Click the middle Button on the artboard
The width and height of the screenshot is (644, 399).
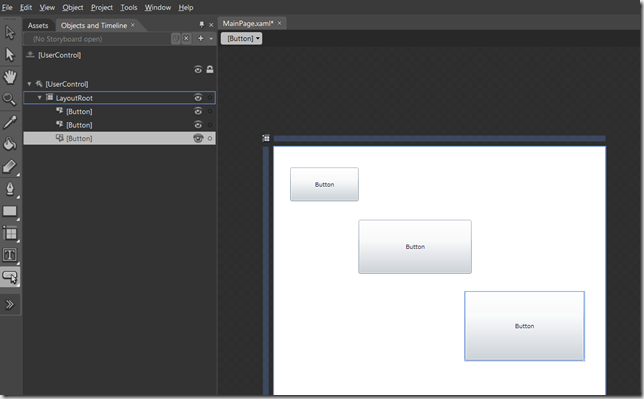(x=415, y=247)
